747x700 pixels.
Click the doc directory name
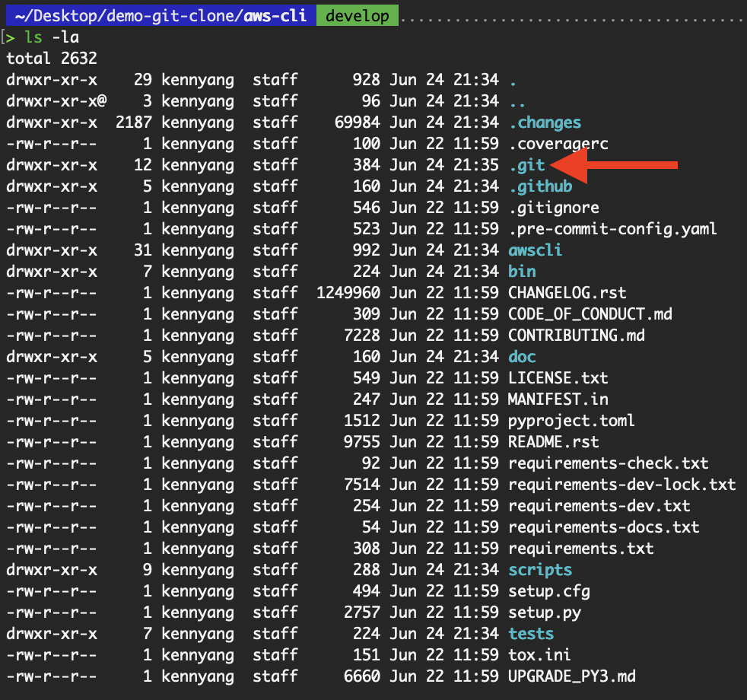point(522,357)
